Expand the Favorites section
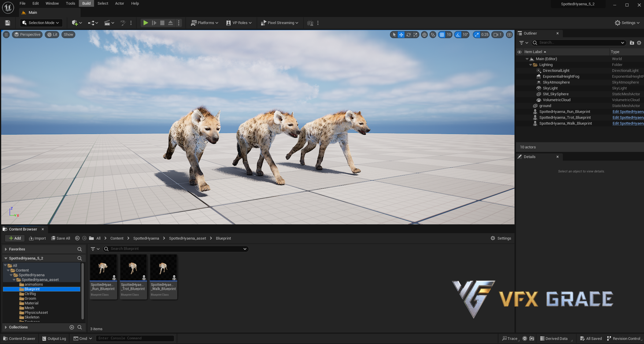644x344 pixels. [x=6, y=249]
